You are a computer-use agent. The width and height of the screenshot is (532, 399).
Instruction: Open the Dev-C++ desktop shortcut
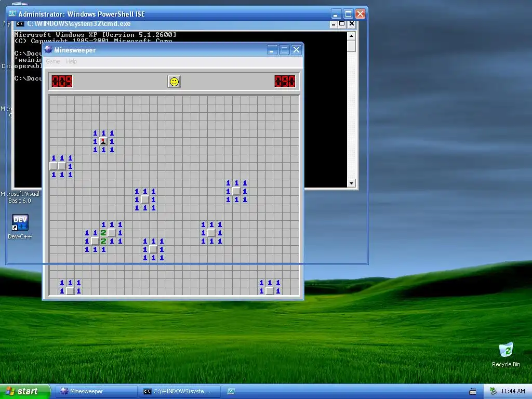[20, 227]
